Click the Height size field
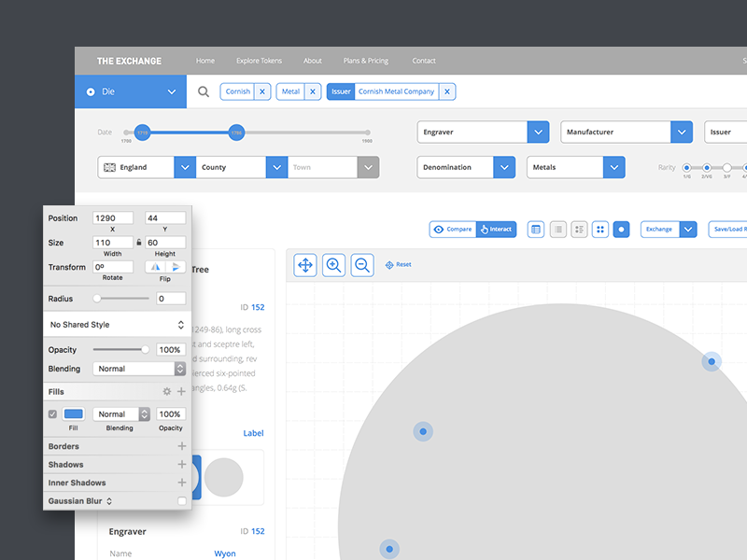The width and height of the screenshot is (747, 560). click(x=165, y=243)
